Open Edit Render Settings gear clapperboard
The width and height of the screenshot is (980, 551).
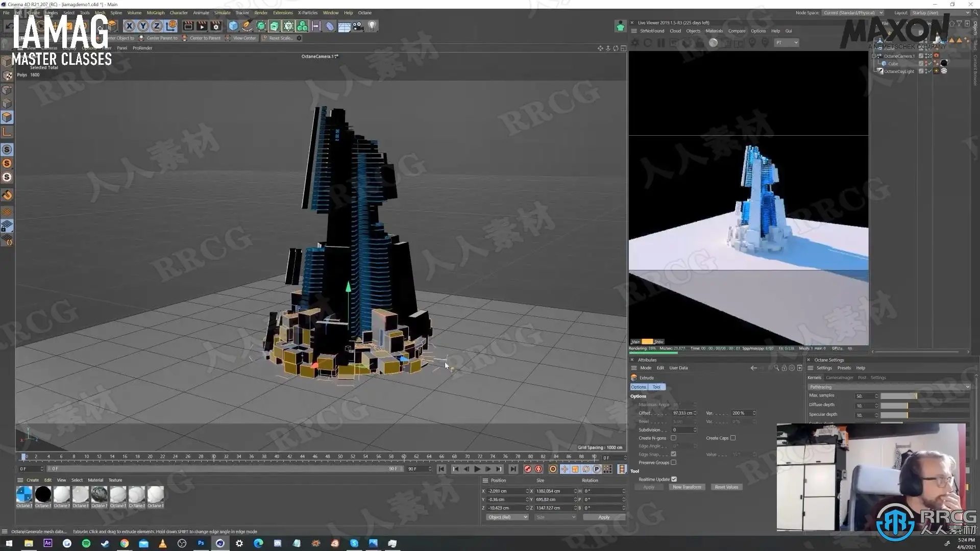coord(216,26)
